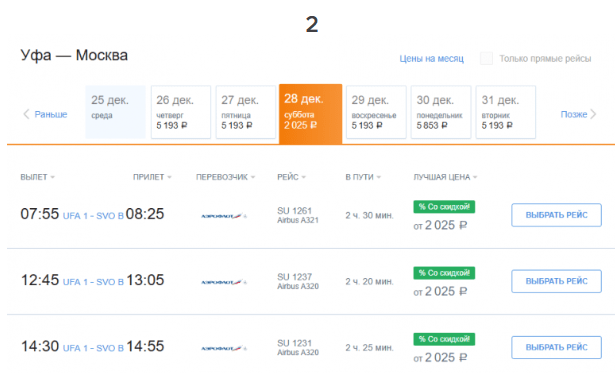Click discount badge on the 14:30 flight
The height and width of the screenshot is (373, 615).
[444, 339]
